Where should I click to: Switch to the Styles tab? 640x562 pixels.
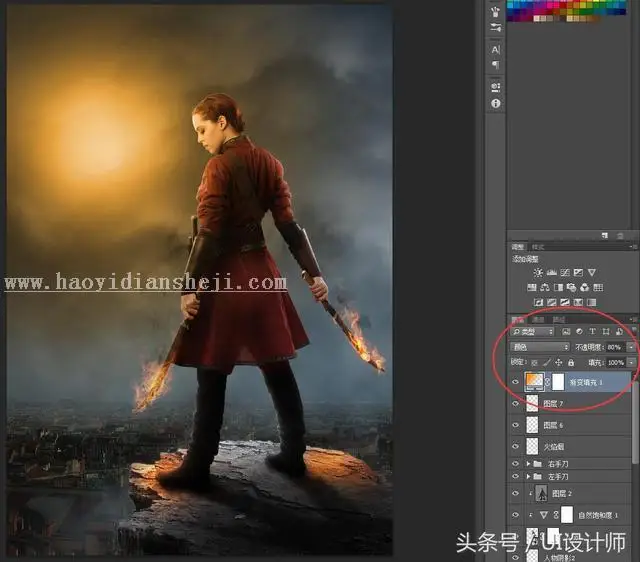coord(538,247)
